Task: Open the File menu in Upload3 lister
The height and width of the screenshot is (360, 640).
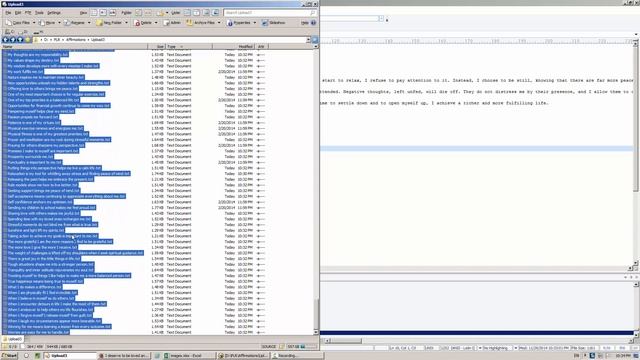Action: point(8,13)
